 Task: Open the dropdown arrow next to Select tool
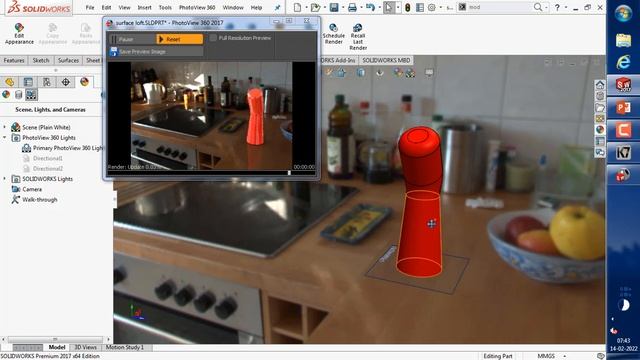click(x=398, y=7)
